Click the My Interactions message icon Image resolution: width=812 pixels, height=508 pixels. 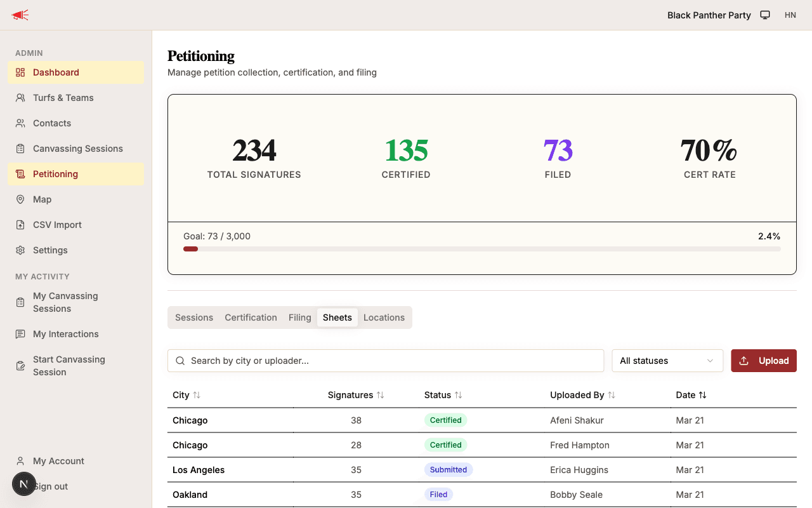click(20, 334)
